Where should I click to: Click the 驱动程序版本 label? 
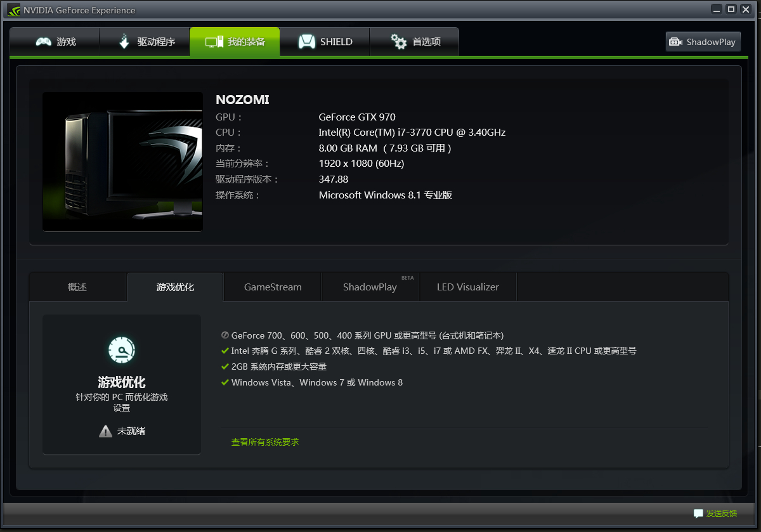(247, 179)
